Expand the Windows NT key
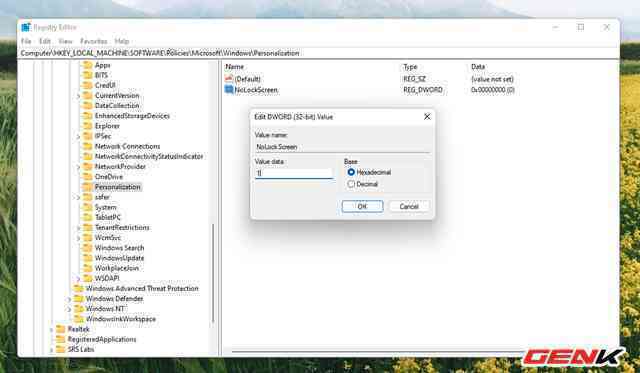This screenshot has height=373, width=640. point(69,309)
